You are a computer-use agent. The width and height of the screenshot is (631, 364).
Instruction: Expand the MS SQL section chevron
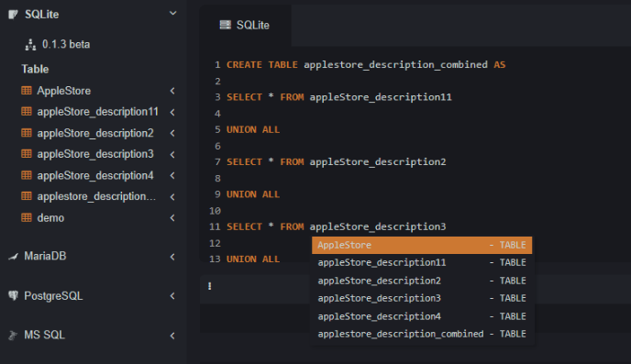coord(172,336)
